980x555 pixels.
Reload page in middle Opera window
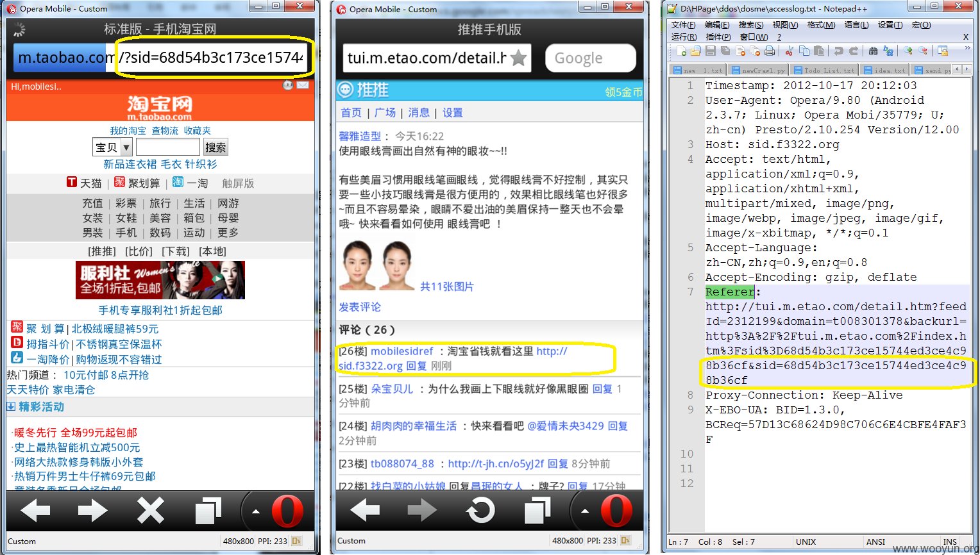(480, 511)
